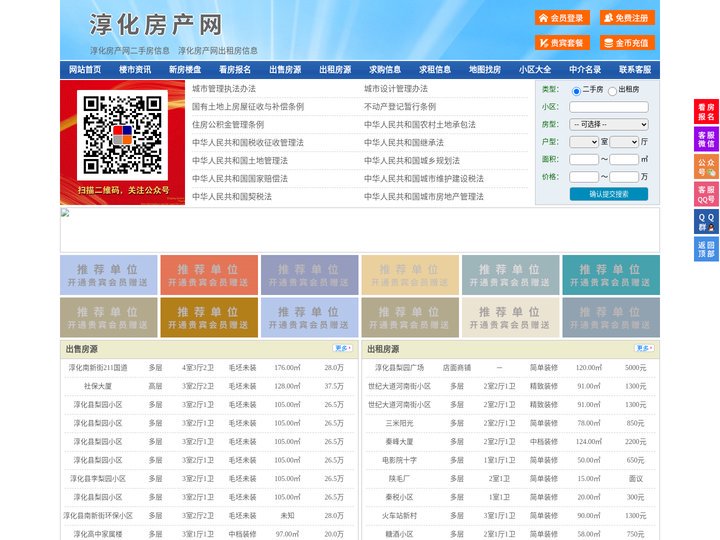Click the 免费注册 button

pos(627,18)
